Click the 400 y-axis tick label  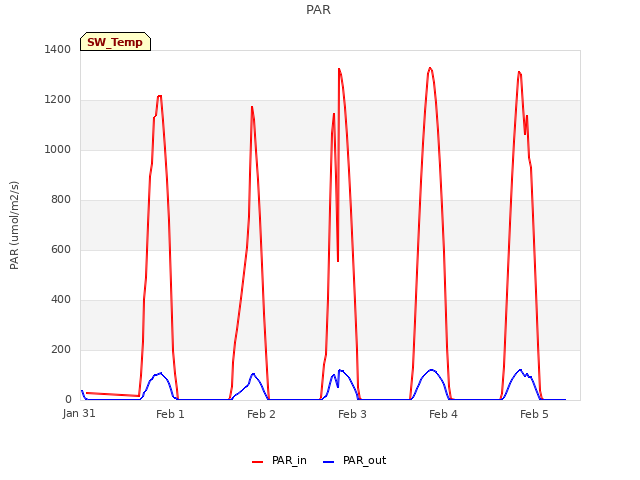[x=61, y=300]
